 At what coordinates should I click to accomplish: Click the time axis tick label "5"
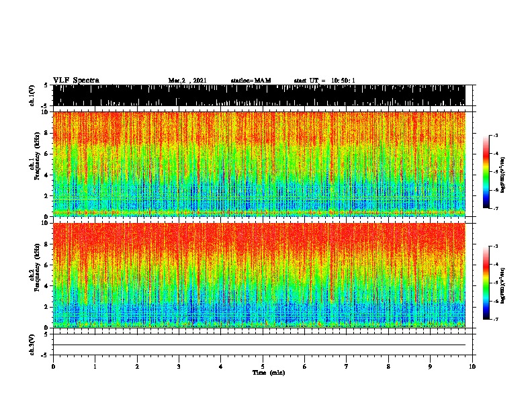[x=263, y=367]
